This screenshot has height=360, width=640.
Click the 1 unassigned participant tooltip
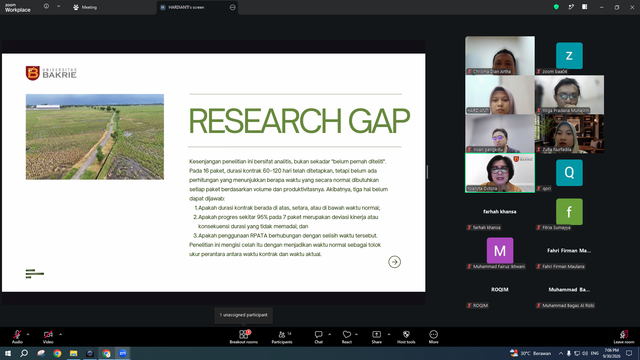click(244, 315)
